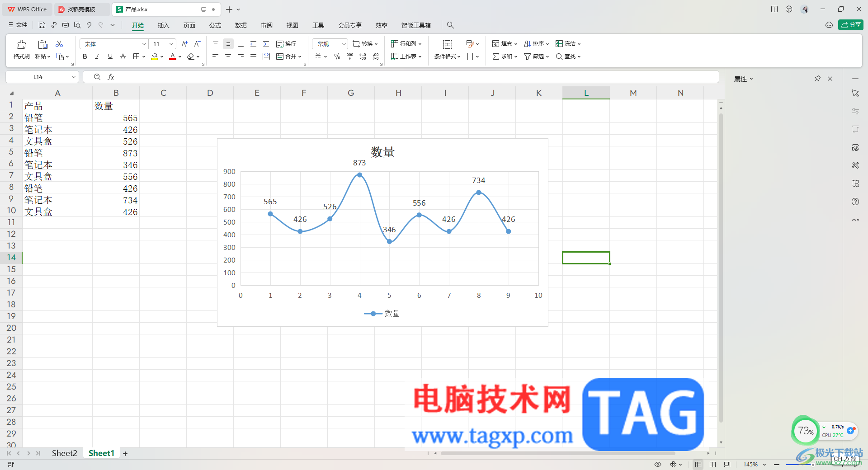The height and width of the screenshot is (470, 868).
Task: Open the Formulas (公式) ribbon tab
Action: [x=215, y=25]
